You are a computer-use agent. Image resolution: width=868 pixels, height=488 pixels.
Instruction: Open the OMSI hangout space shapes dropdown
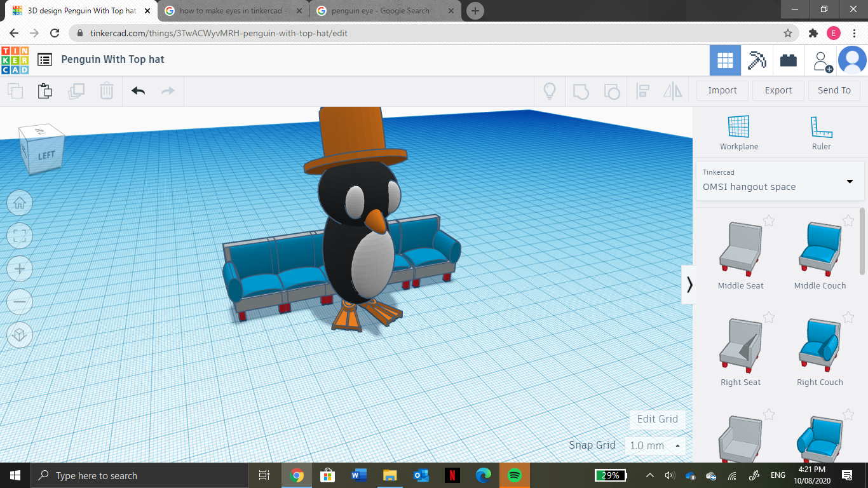(780, 180)
